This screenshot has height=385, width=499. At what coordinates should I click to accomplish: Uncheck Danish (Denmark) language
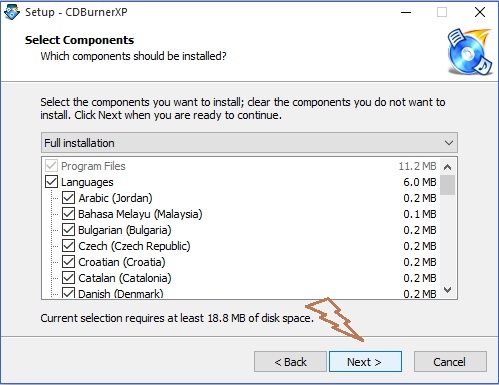click(68, 293)
